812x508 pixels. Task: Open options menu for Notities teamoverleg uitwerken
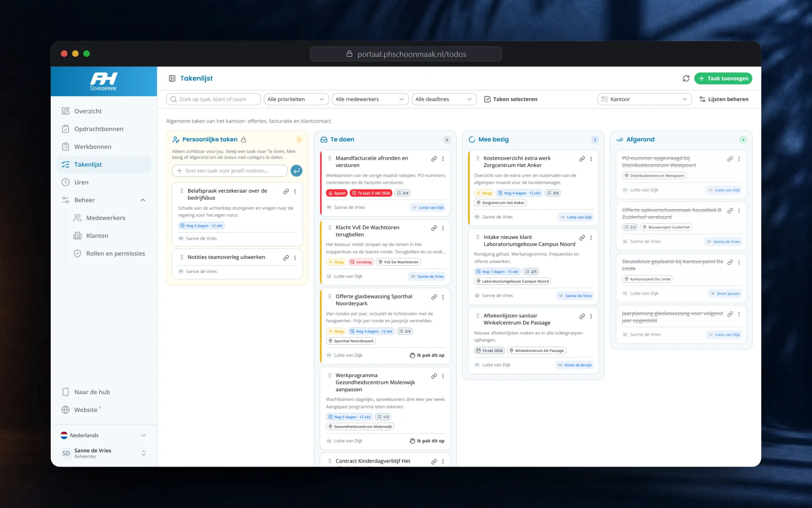(295, 258)
